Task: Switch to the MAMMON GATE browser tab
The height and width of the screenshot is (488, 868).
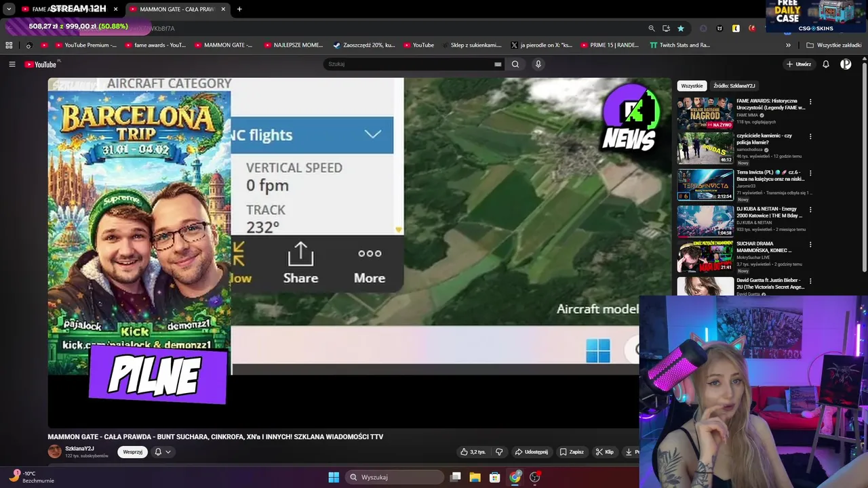Action: coord(176,9)
